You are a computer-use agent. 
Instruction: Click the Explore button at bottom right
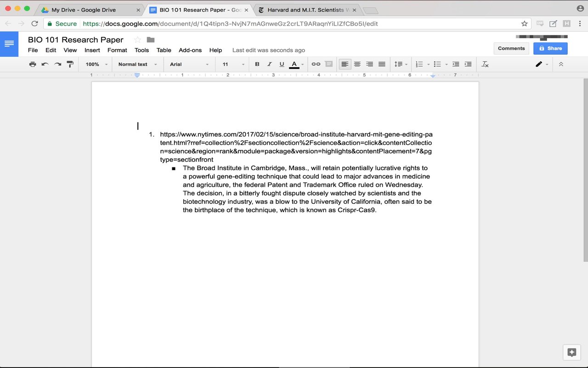point(572,352)
